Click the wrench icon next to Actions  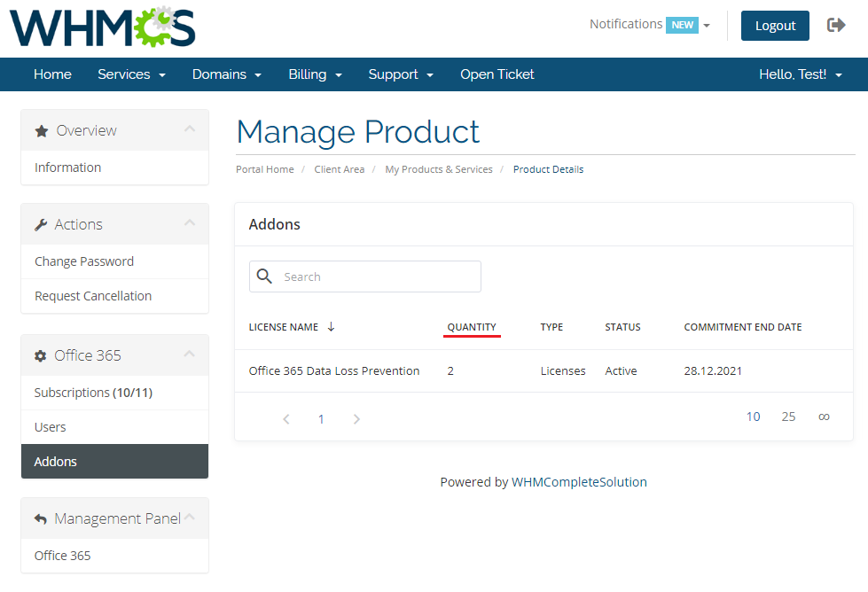pos(41,224)
